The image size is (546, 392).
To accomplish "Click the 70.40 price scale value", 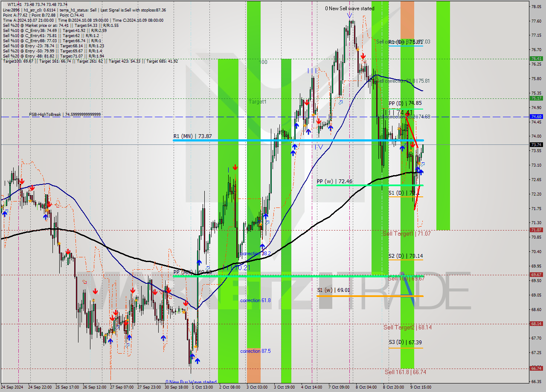I will (x=536, y=252).
